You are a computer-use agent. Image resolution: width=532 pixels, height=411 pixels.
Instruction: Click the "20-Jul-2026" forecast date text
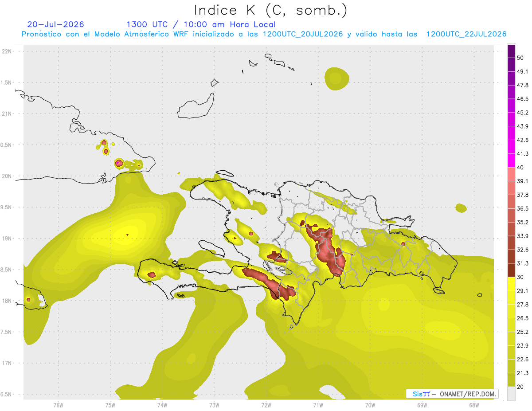(55, 24)
